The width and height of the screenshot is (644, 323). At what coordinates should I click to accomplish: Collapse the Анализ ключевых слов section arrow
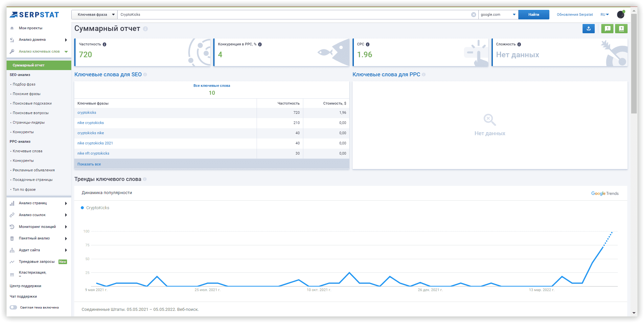(x=66, y=52)
